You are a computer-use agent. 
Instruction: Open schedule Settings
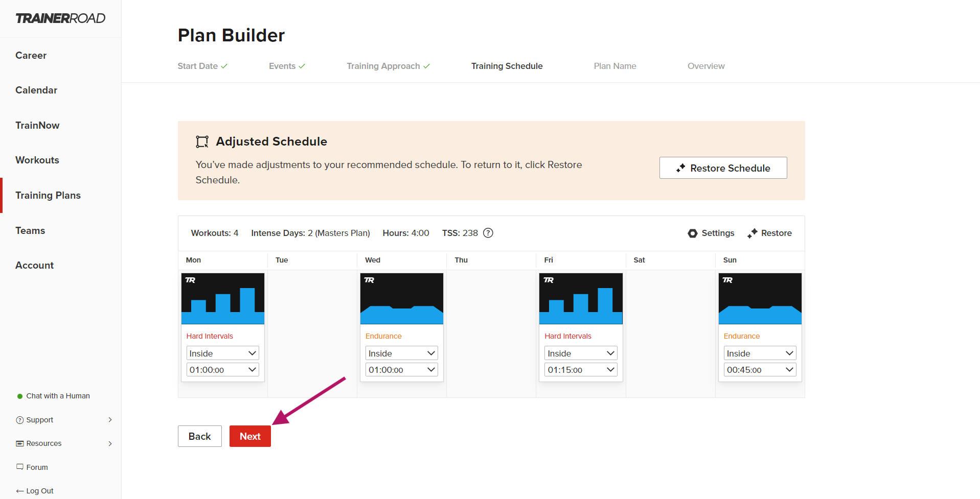click(x=711, y=233)
